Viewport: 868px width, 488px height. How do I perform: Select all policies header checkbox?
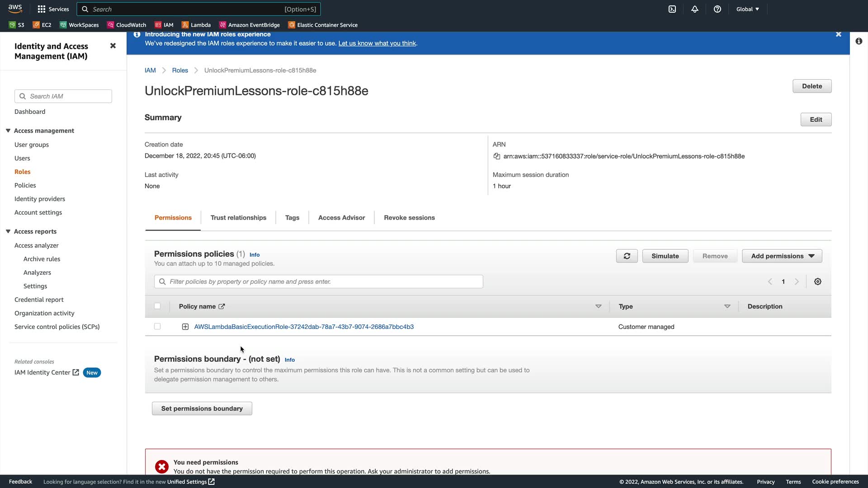pos(157,306)
